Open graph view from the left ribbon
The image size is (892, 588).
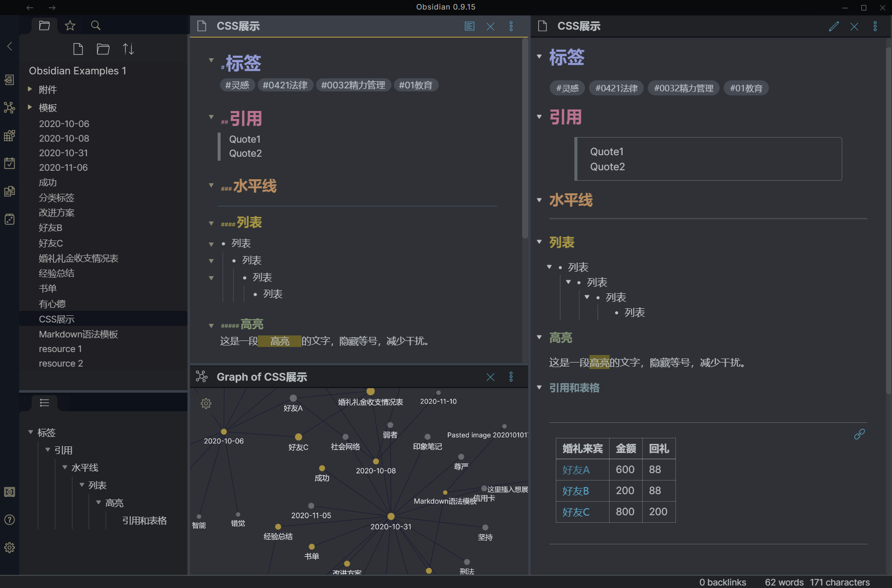(9, 107)
